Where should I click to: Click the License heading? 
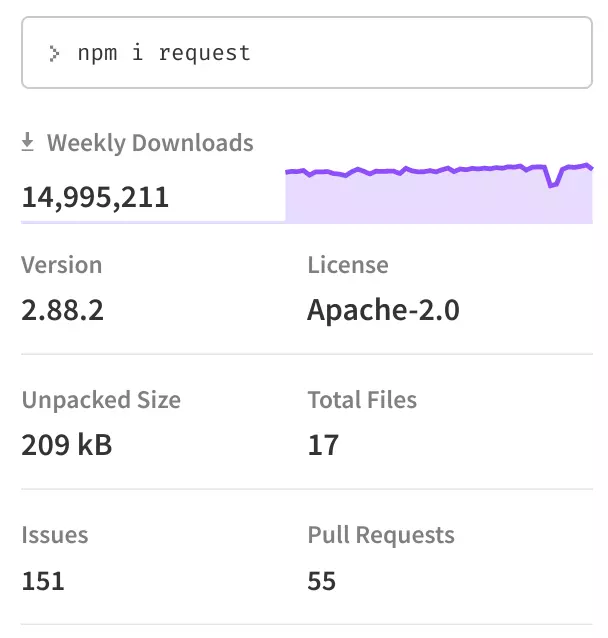coord(348,265)
